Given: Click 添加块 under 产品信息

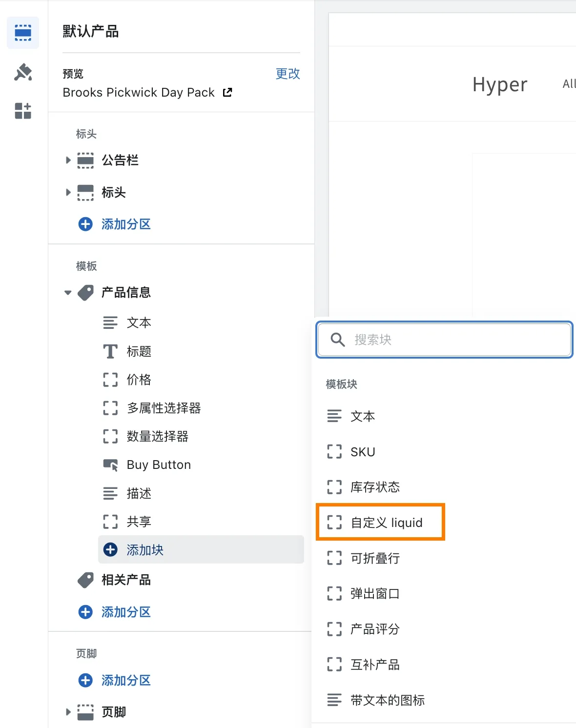Looking at the screenshot, I should (144, 549).
